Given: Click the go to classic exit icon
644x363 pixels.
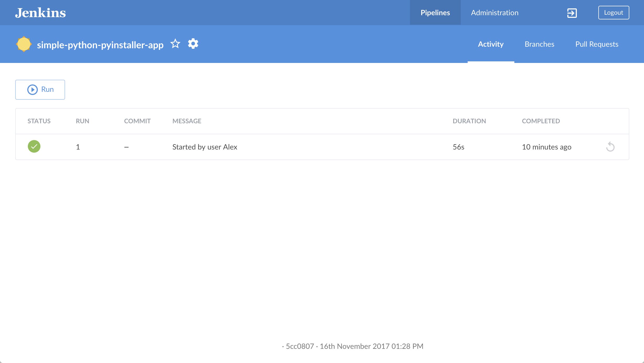Looking at the screenshot, I should pyautogui.click(x=572, y=13).
